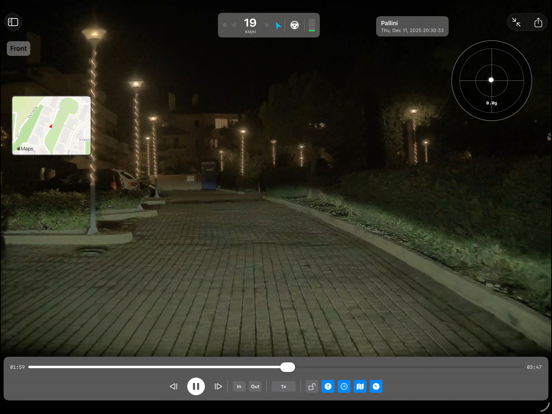Click the total duration 03:47
This screenshot has width=552, height=414.
pyautogui.click(x=534, y=367)
